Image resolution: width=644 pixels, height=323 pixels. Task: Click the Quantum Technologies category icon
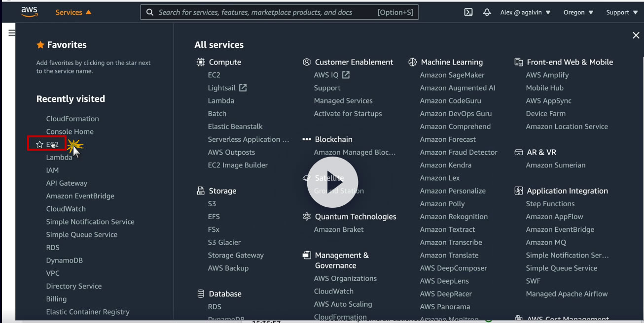307,216
